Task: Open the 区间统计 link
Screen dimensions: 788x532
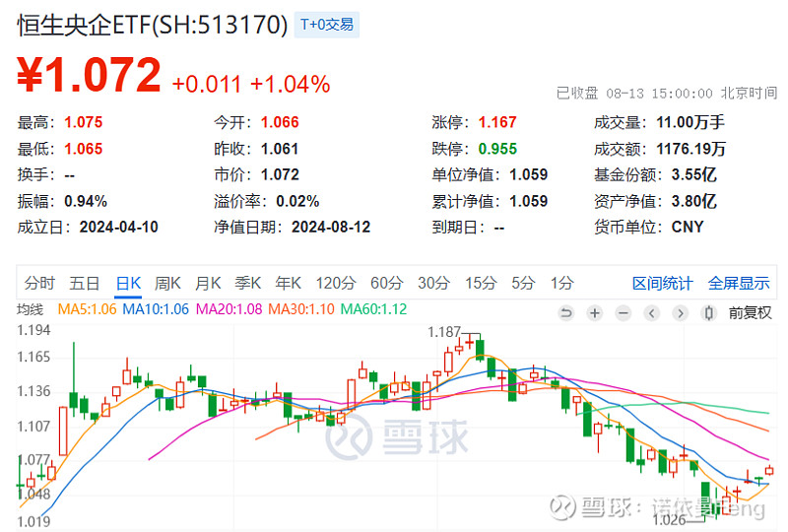Action: pyautogui.click(x=662, y=283)
